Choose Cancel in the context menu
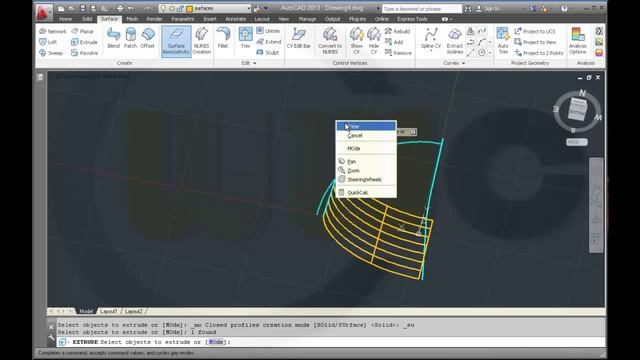The height and width of the screenshot is (360, 640). pos(366,136)
